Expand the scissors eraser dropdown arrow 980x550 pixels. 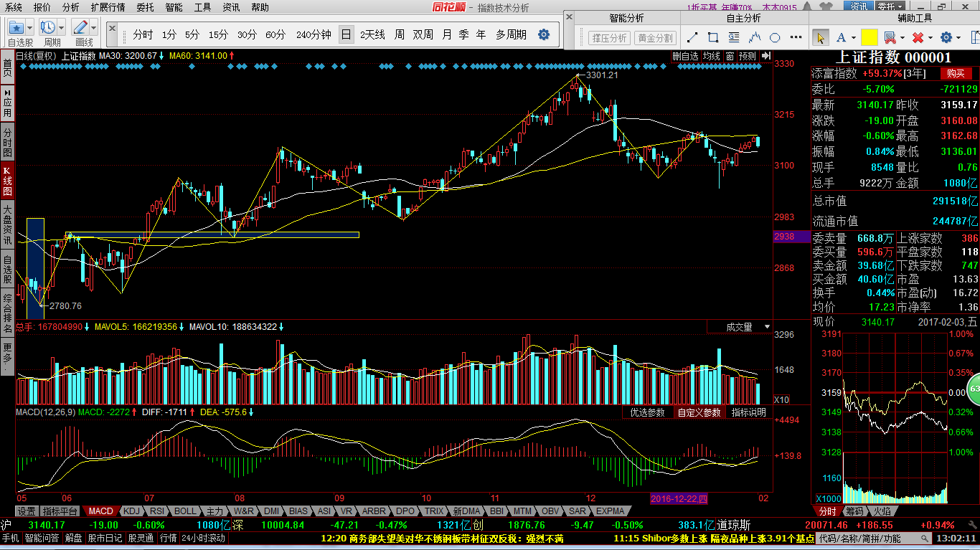(x=901, y=38)
